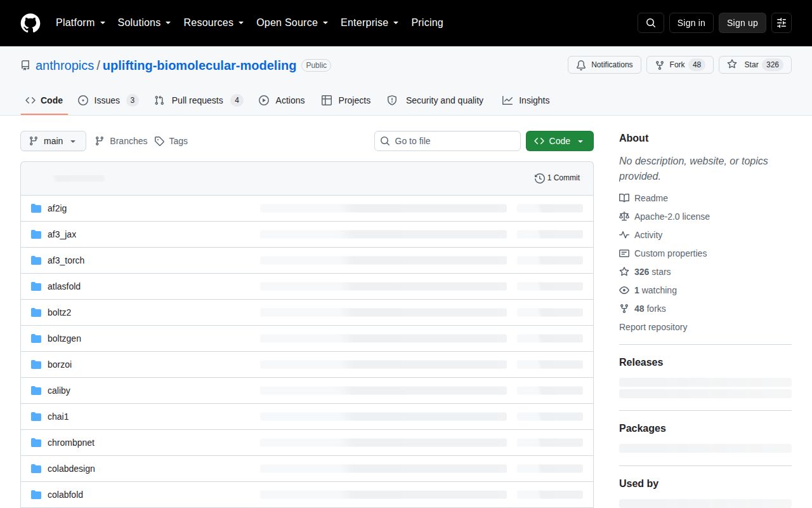Click the boltz2 folder icon
Screen dimensions: 812x508
pyautogui.click(x=36, y=312)
